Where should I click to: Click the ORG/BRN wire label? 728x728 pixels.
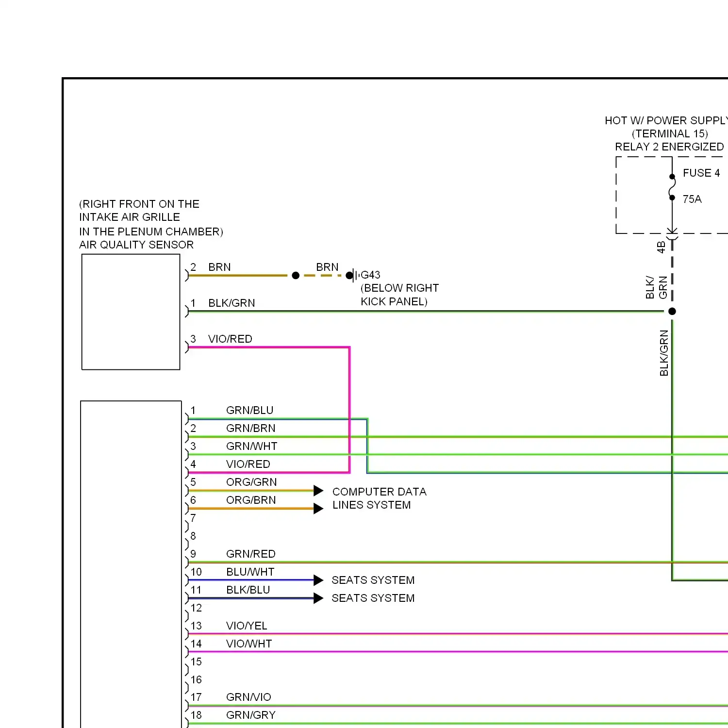pos(251,500)
